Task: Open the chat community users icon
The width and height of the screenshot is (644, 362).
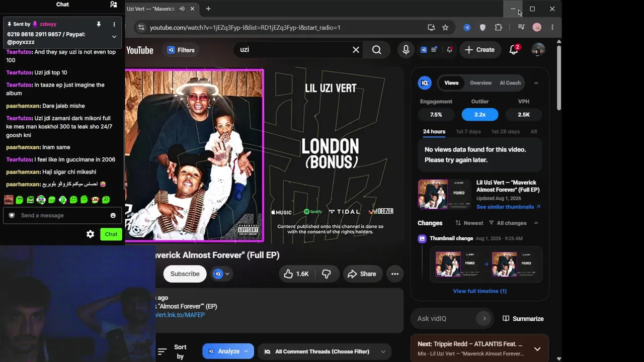Action: (114, 5)
